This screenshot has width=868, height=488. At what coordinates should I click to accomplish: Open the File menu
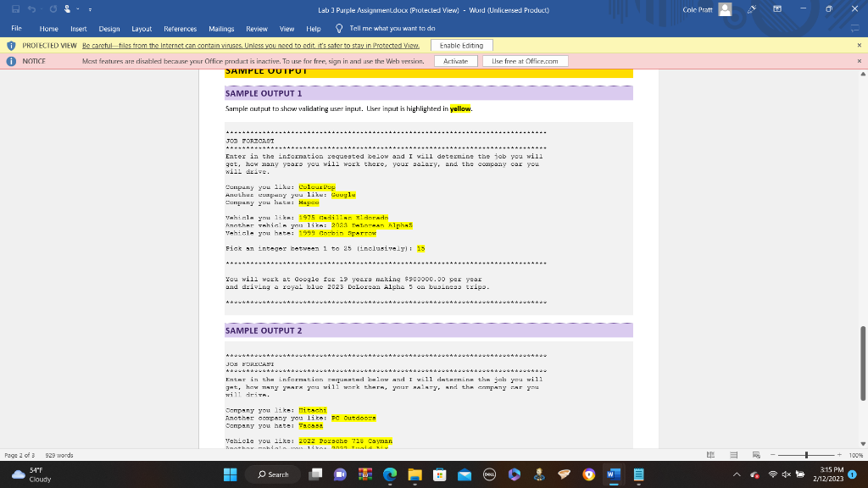point(17,28)
